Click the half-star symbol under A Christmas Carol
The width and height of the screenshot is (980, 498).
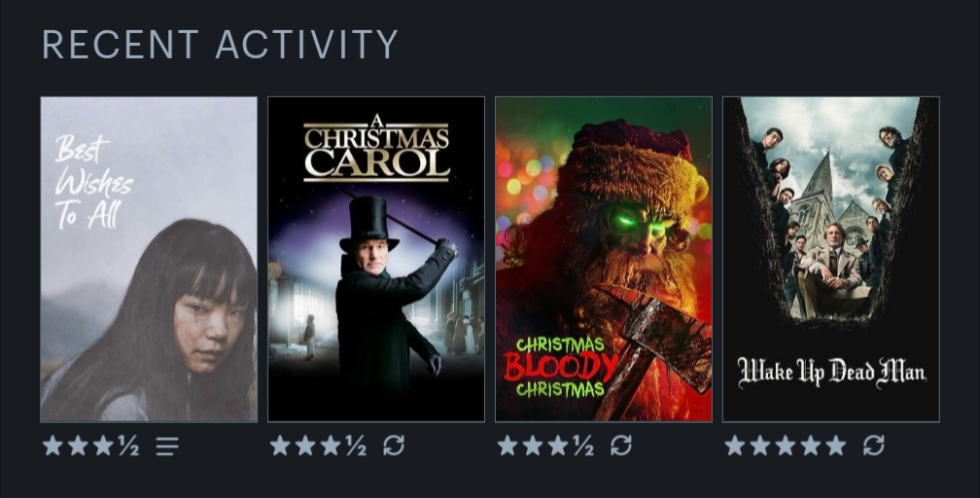356,446
